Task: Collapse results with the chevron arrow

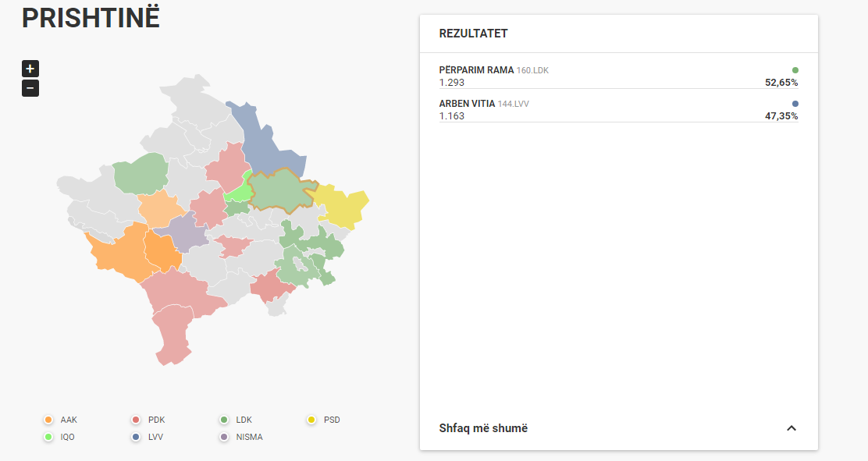Action: tap(792, 428)
